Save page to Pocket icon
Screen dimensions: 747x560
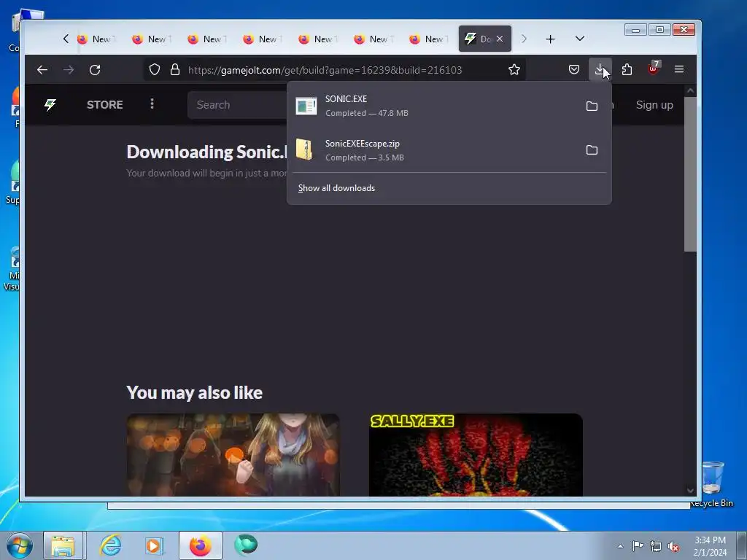coord(574,69)
